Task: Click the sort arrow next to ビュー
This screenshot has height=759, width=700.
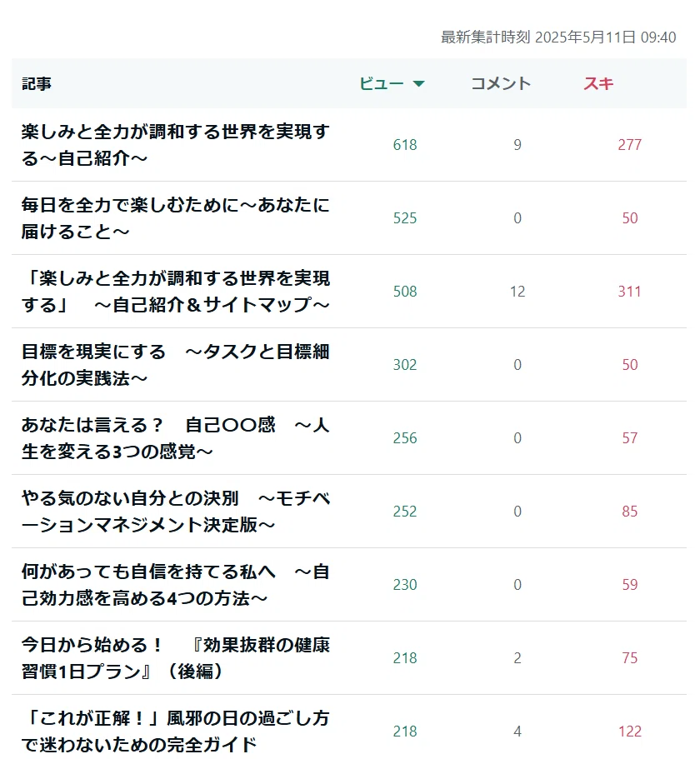Action: (418, 84)
